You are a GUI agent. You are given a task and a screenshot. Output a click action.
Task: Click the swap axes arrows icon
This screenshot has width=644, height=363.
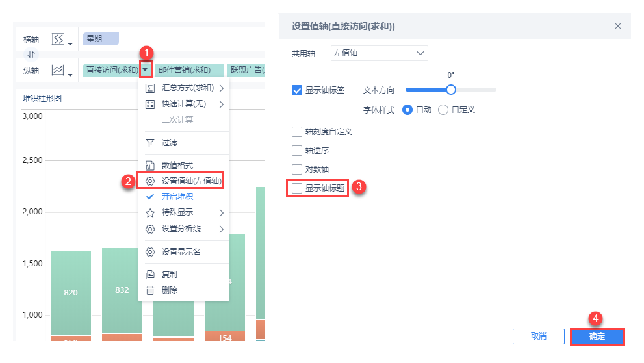[31, 55]
